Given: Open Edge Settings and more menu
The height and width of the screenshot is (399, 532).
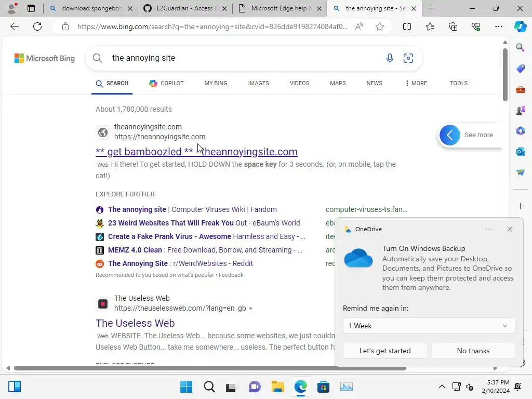Looking at the screenshot, I should point(498,26).
